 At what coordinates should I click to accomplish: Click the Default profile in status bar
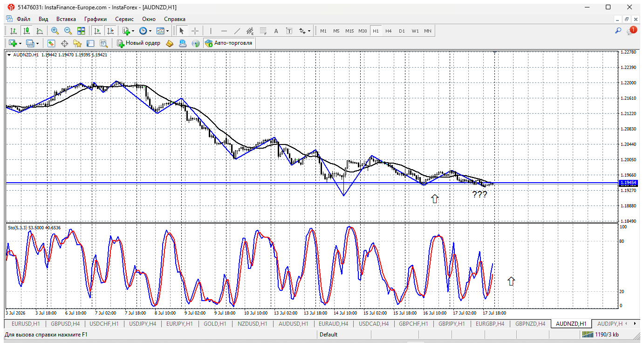(329, 335)
